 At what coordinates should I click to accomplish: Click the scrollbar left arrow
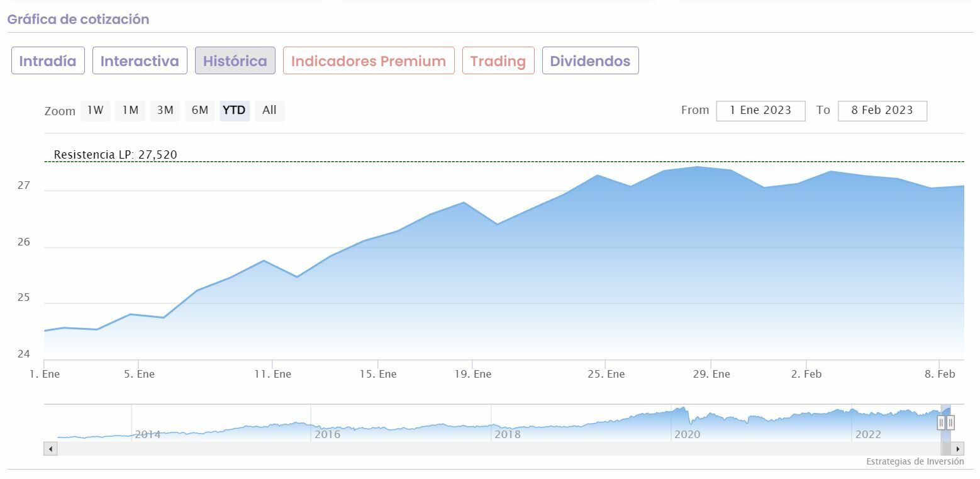50,449
